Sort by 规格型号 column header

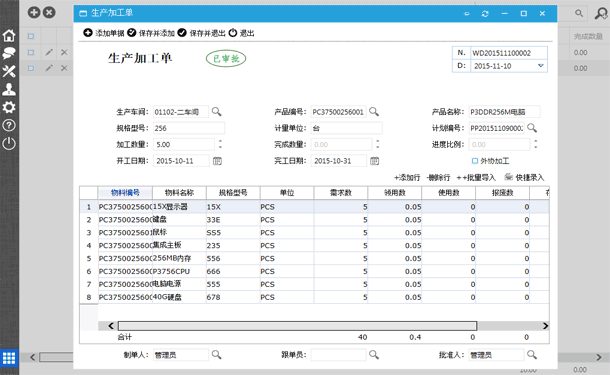coord(233,193)
